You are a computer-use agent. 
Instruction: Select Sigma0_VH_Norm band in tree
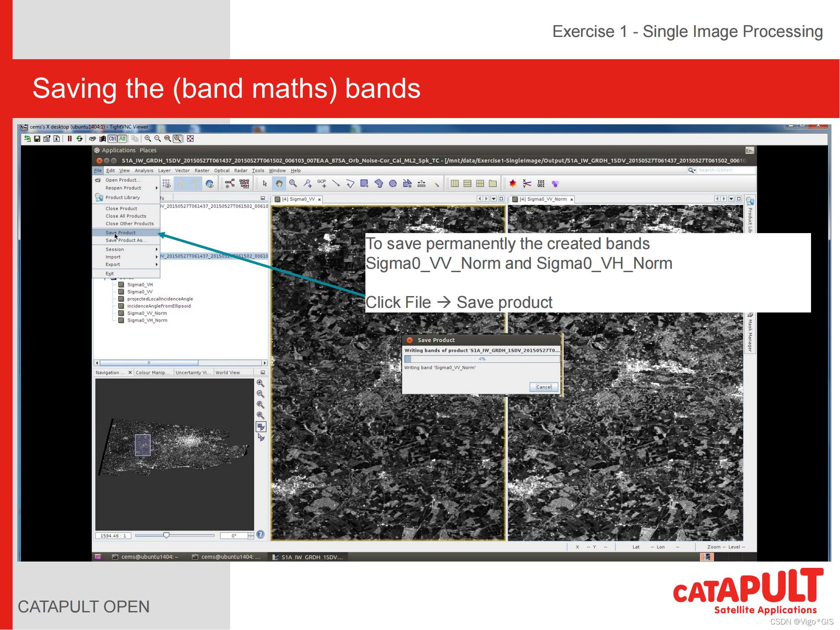(x=147, y=320)
